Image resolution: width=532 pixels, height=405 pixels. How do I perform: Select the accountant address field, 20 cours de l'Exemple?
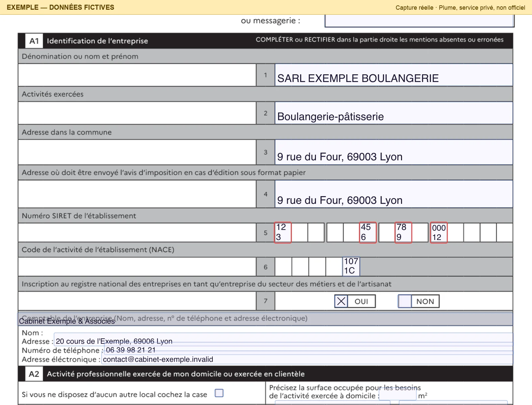pyautogui.click(x=283, y=339)
